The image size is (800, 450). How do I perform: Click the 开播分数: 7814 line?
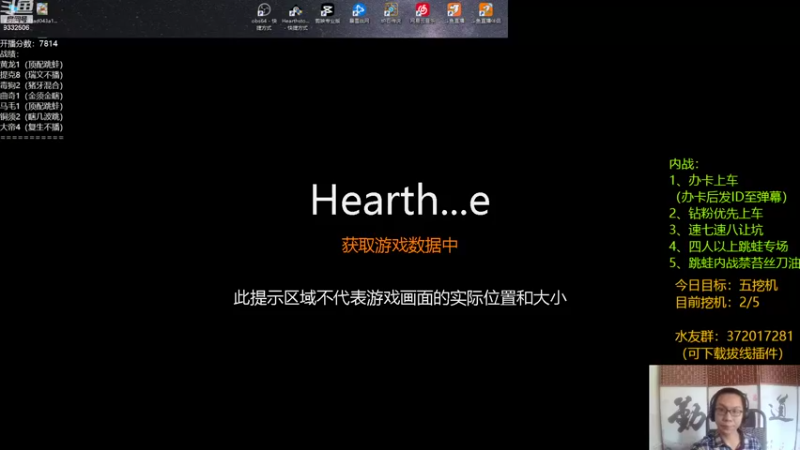point(29,44)
